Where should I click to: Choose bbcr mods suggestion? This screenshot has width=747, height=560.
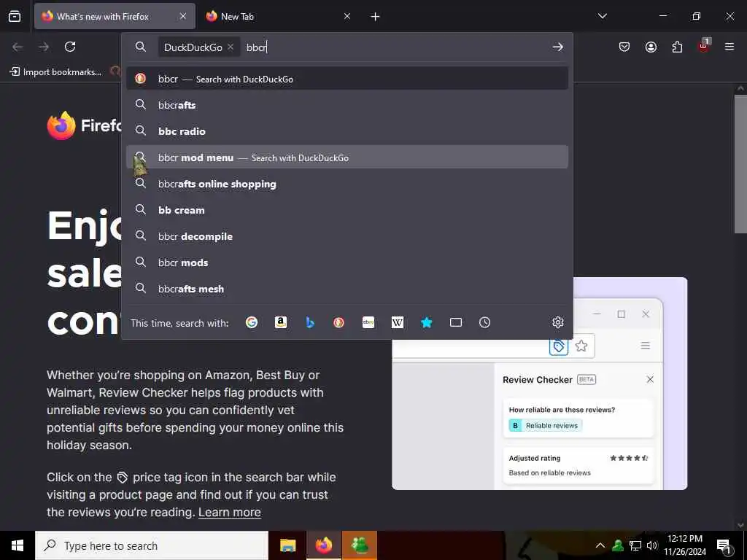347,262
